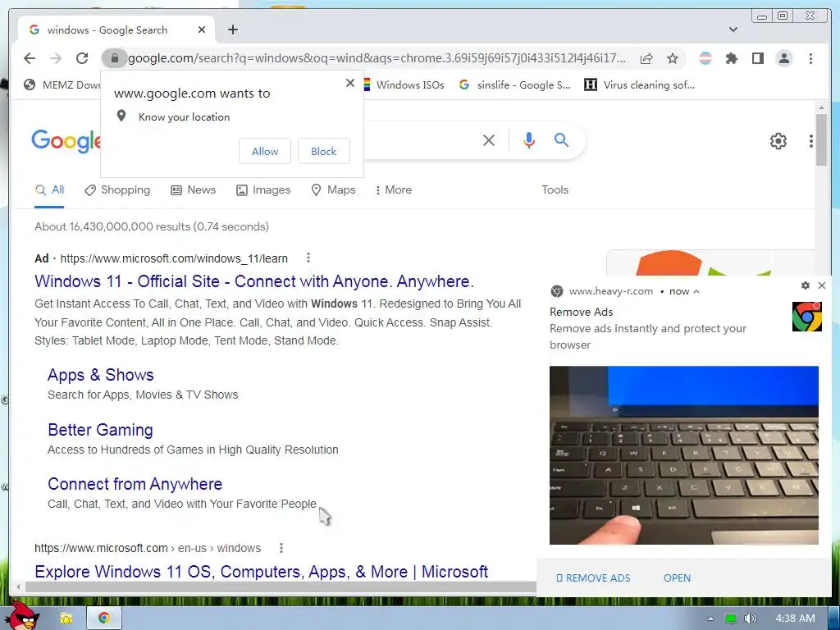Clear the Google search box
The width and height of the screenshot is (840, 630).
coord(489,140)
